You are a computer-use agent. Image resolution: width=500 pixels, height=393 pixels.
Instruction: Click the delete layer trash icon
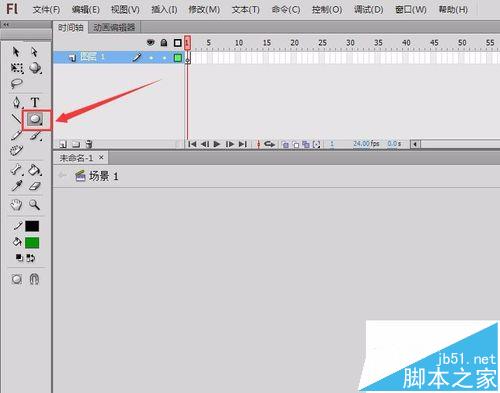[89, 144]
